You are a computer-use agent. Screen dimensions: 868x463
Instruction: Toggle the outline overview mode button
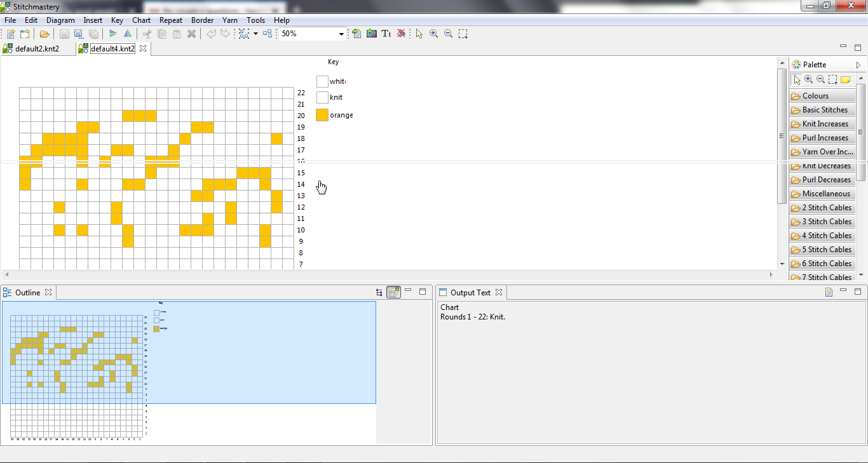(x=394, y=292)
